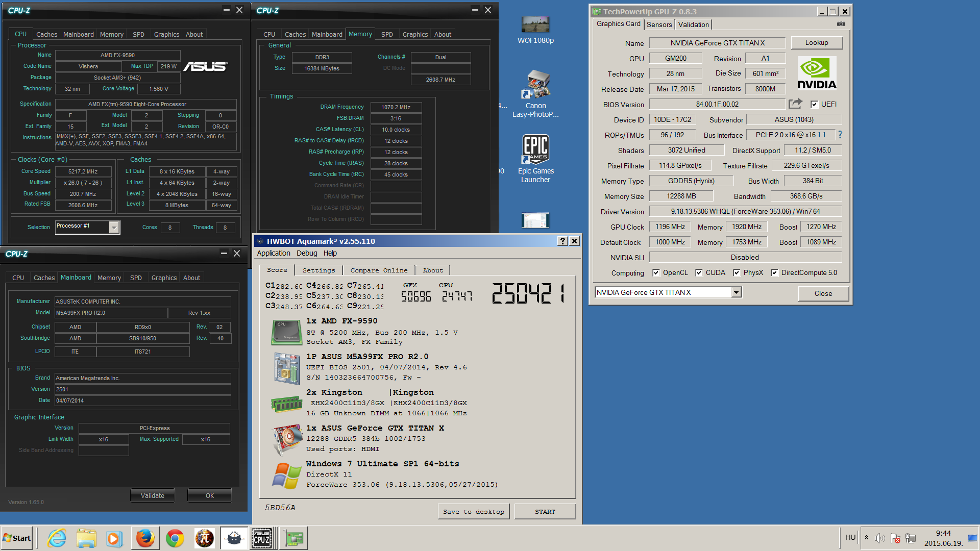This screenshot has height=551, width=980.
Task: Launch Windows Media Player from taskbar
Action: (115, 538)
